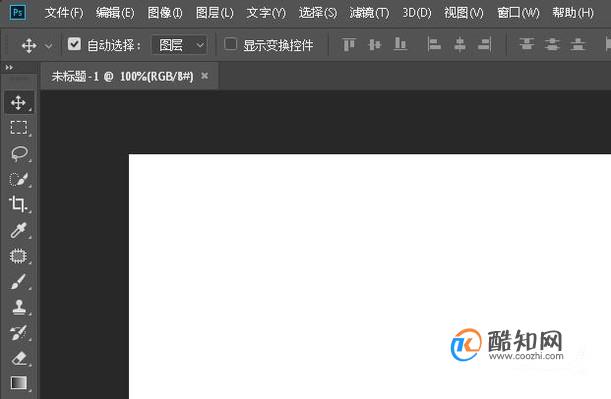
Task: Select the Move tool in toolbox
Action: [18, 102]
